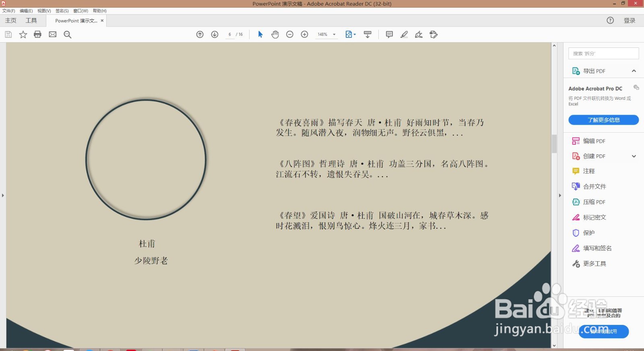
Task: Click the copy icon beside Adobe Acrobat Pro DC
Action: [636, 87]
